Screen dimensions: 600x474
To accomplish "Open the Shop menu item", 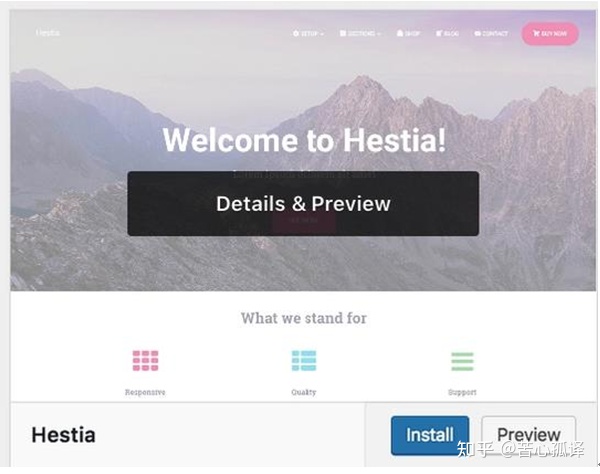I will [x=409, y=34].
